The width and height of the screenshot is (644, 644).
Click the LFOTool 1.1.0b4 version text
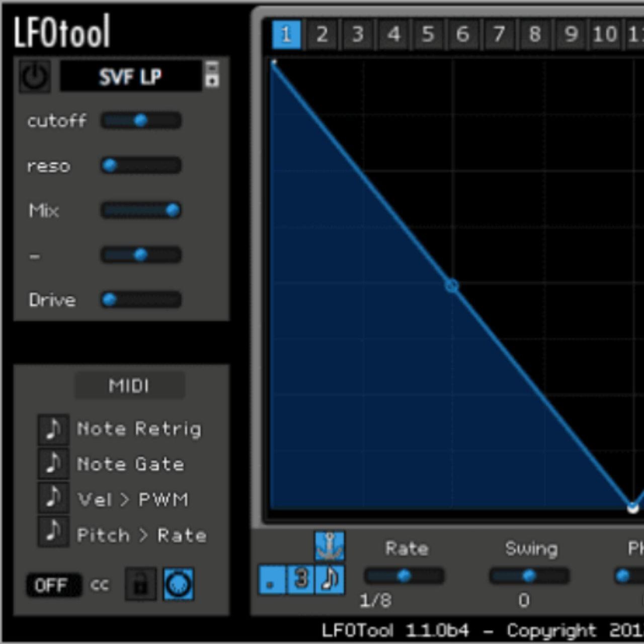(395, 630)
